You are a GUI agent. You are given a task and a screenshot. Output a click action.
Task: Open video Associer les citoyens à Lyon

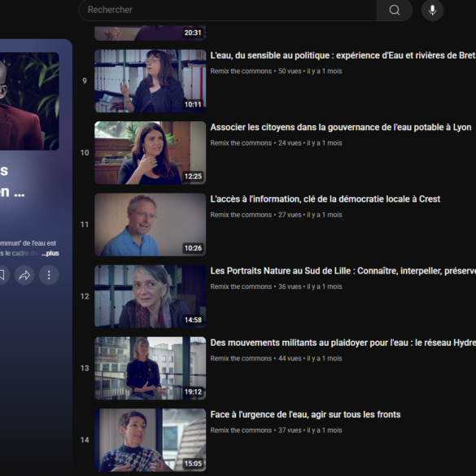point(341,127)
